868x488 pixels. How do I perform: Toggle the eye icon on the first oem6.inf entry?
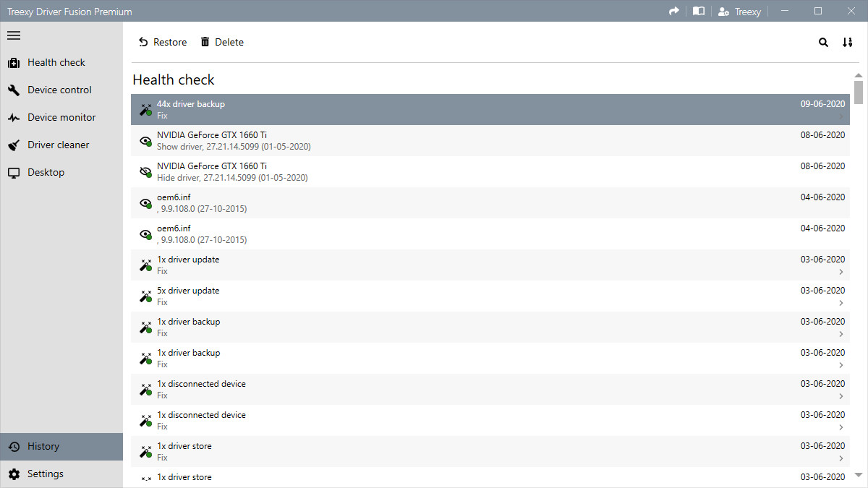click(145, 202)
